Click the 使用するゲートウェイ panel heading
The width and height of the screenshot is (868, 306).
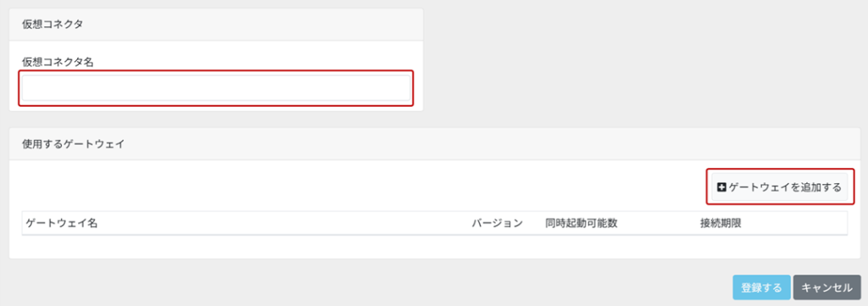pos(73,144)
